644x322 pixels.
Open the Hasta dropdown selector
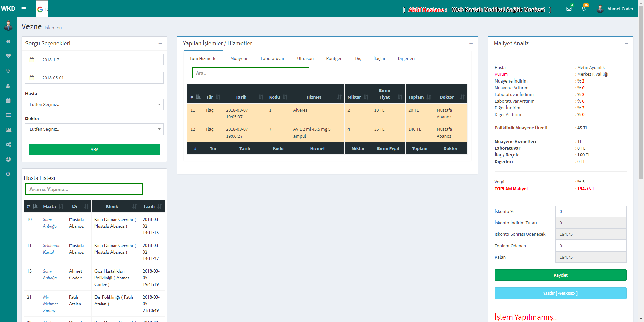point(94,104)
